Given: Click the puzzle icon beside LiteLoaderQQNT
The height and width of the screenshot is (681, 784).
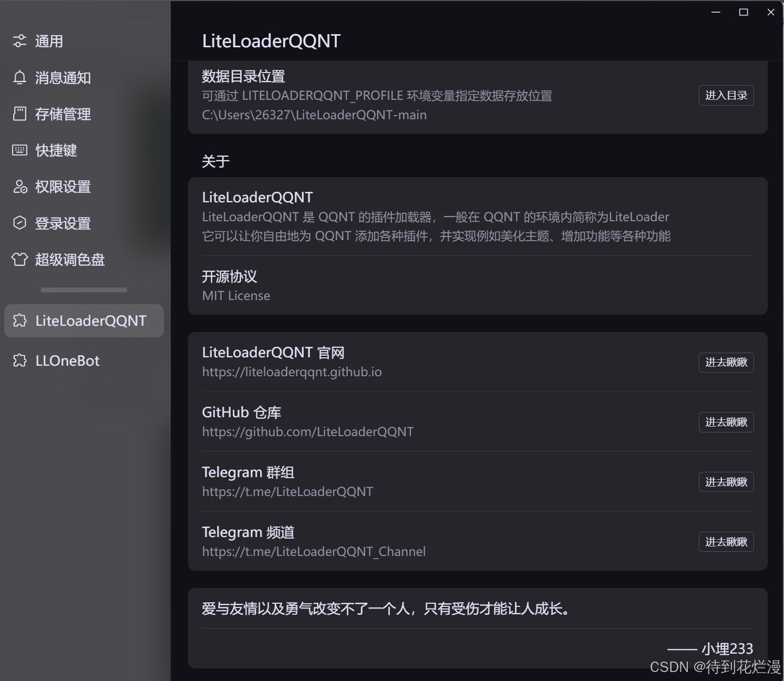Looking at the screenshot, I should click(19, 321).
